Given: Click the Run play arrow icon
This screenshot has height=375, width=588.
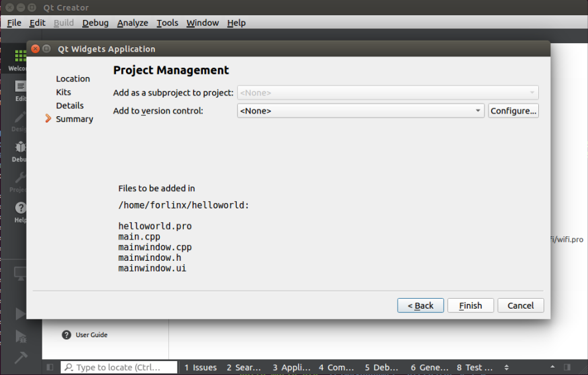Looking at the screenshot, I should (x=21, y=314).
